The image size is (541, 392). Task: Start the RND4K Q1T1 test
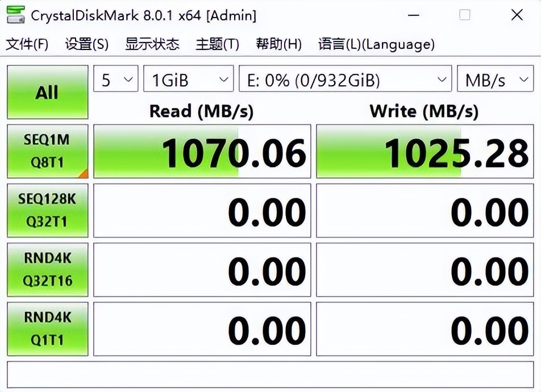coord(47,328)
